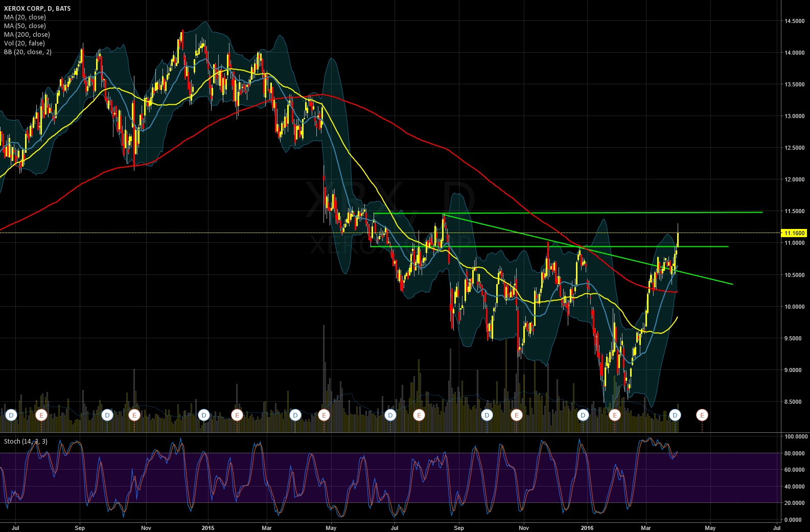Open the Stoch (14, 3, 3) indicator label
810x532 pixels.
coord(26,442)
